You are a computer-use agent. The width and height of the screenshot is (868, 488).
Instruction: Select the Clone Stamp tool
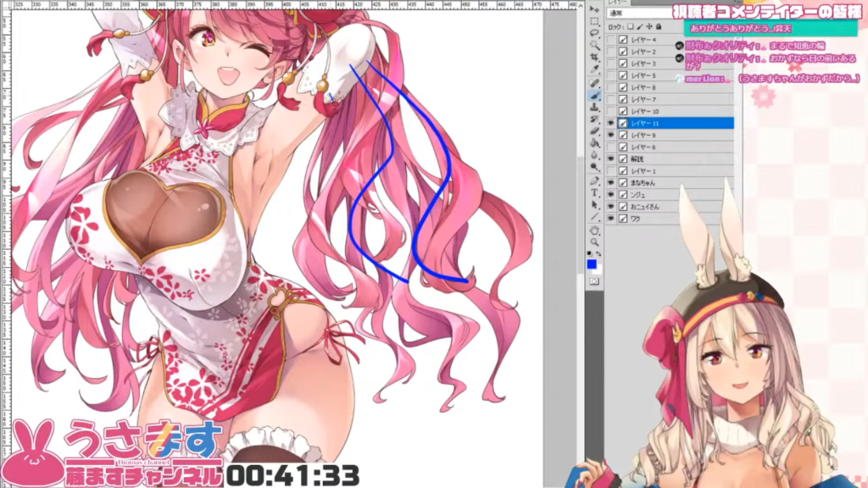click(x=594, y=107)
